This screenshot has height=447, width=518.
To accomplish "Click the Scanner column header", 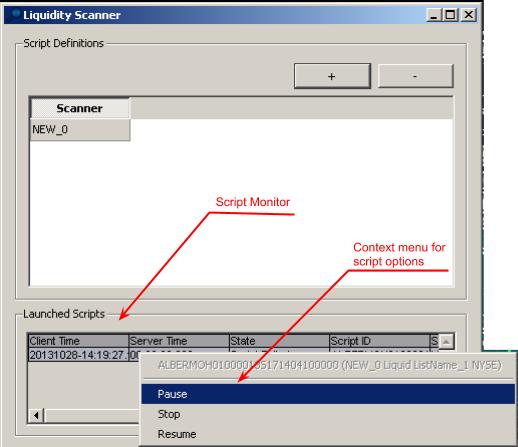I will [80, 108].
